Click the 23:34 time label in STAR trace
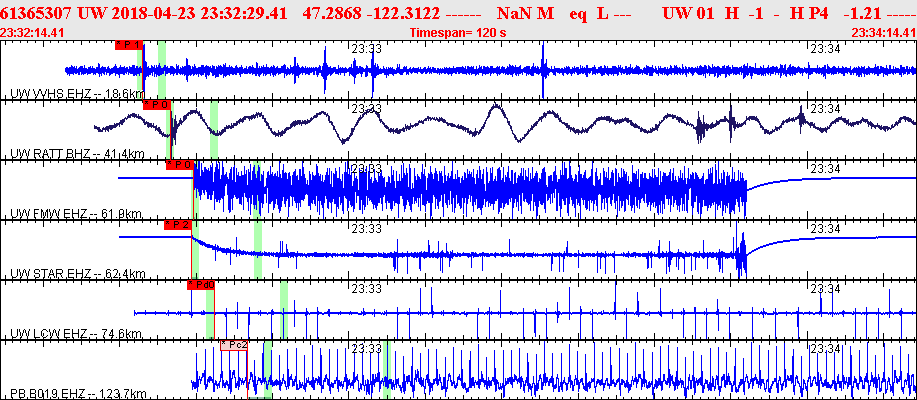 (825, 229)
